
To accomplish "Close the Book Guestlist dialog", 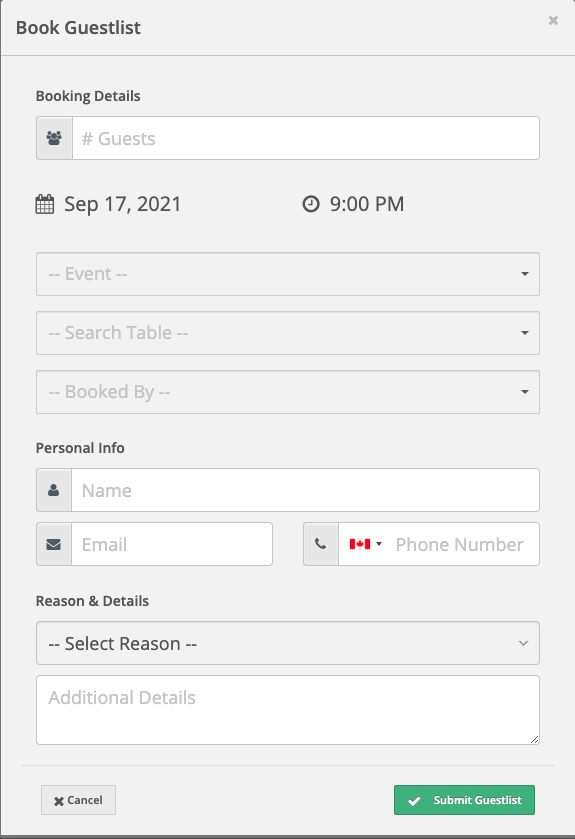I will click(x=554, y=20).
